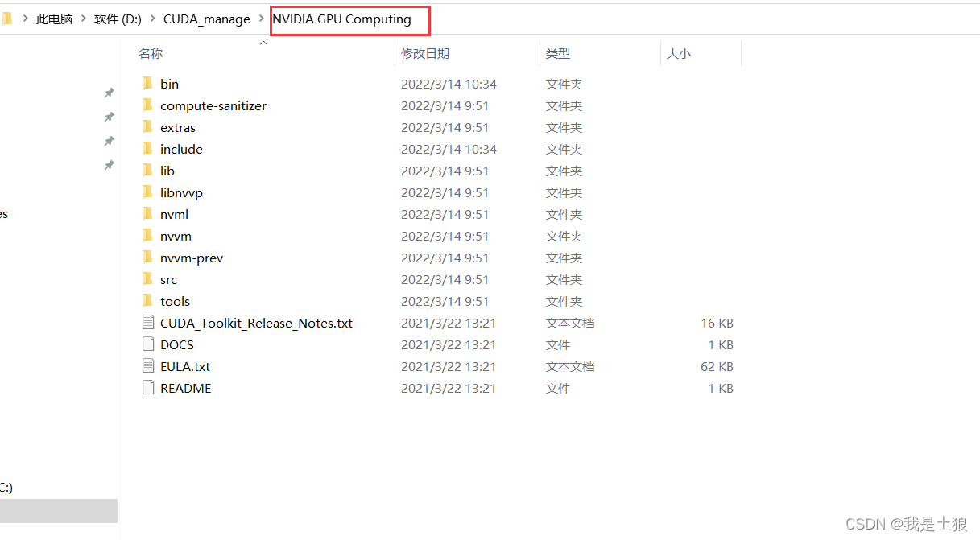Sort files by 名称 column
This screenshot has height=540, width=980.
pos(151,53)
